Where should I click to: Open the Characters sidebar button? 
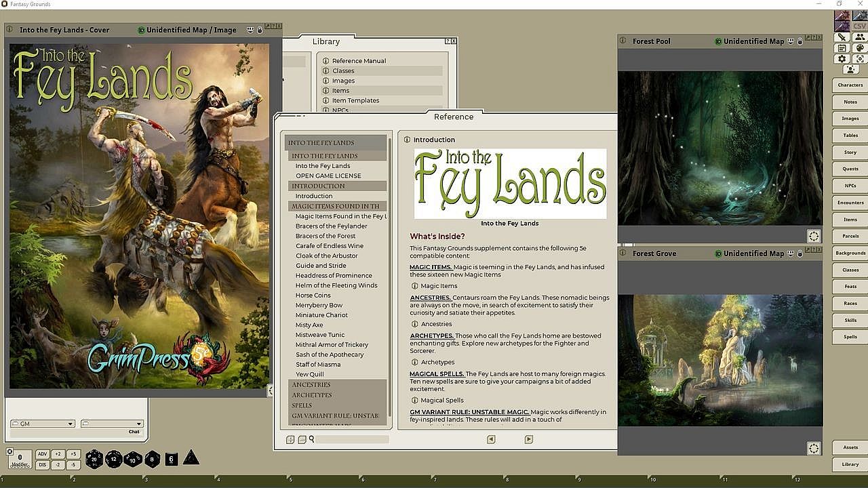(850, 85)
